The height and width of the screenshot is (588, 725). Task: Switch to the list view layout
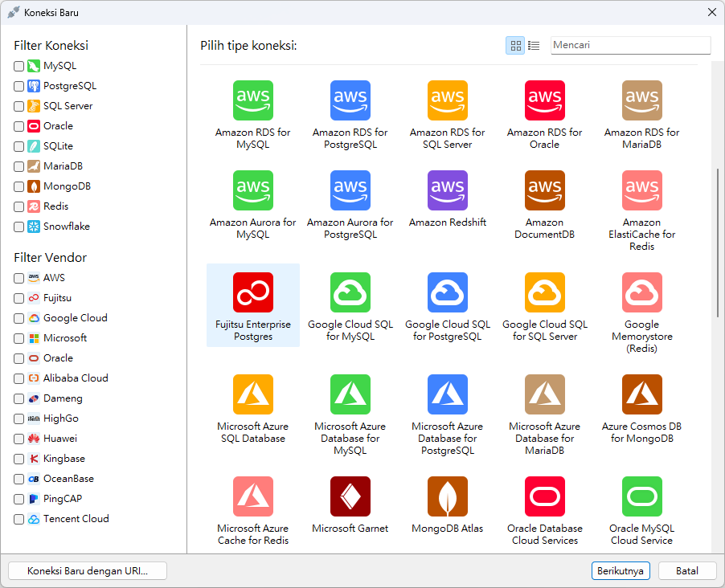click(534, 46)
